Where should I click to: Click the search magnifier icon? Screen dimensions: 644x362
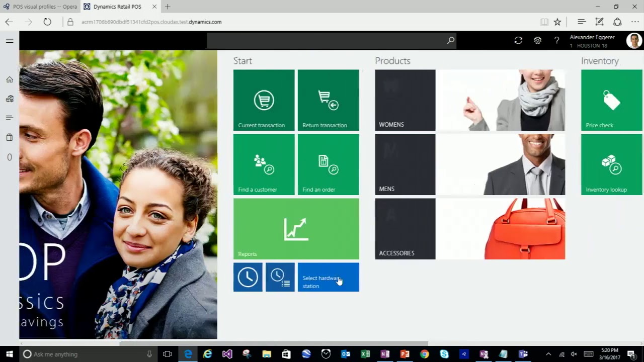pyautogui.click(x=450, y=41)
